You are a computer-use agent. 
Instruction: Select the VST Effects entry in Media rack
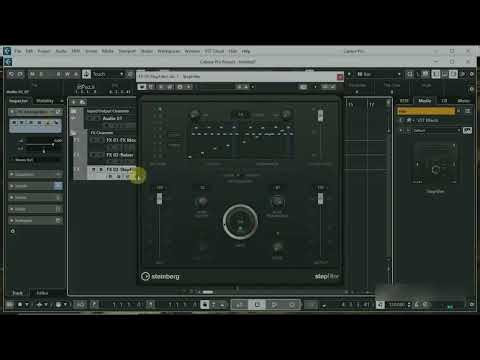point(427,120)
